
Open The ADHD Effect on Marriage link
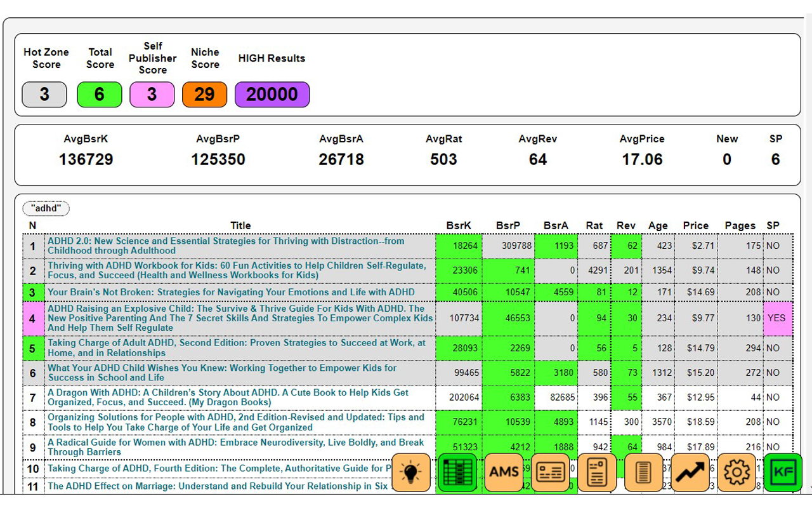click(218, 486)
